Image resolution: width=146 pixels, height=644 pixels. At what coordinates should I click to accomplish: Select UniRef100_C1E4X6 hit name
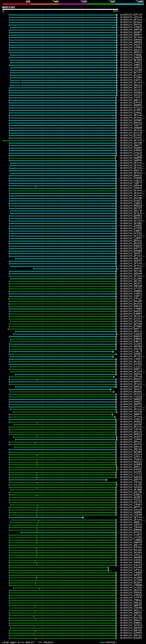point(131,334)
